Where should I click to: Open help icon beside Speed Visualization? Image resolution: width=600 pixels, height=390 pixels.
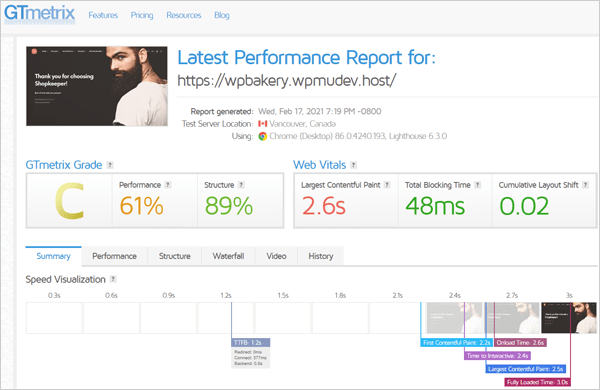coord(113,279)
